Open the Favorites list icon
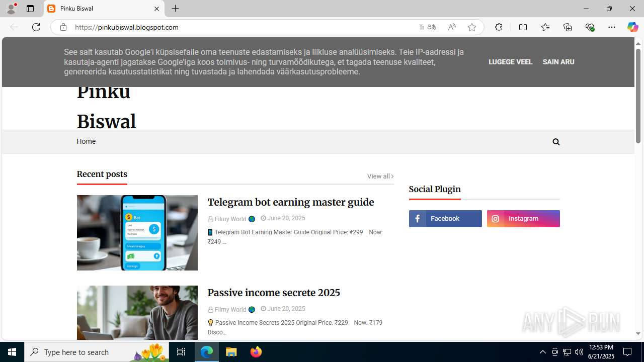Image resolution: width=644 pixels, height=362 pixels. click(x=545, y=27)
